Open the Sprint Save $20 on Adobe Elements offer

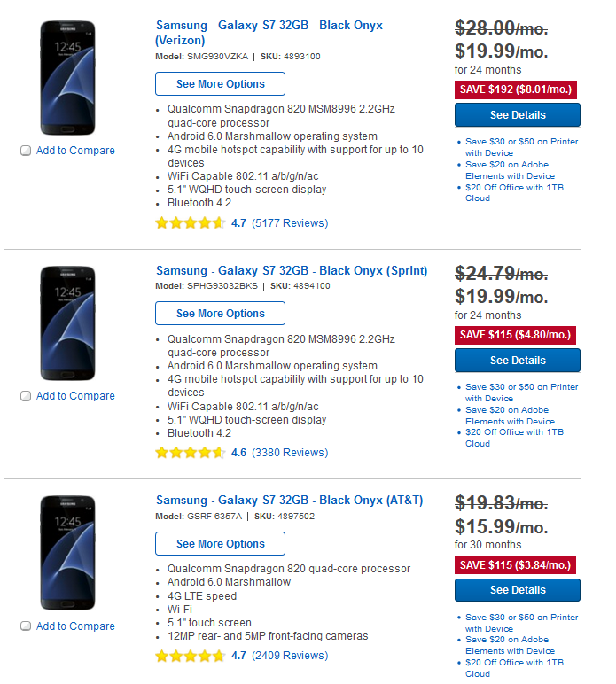(x=510, y=416)
